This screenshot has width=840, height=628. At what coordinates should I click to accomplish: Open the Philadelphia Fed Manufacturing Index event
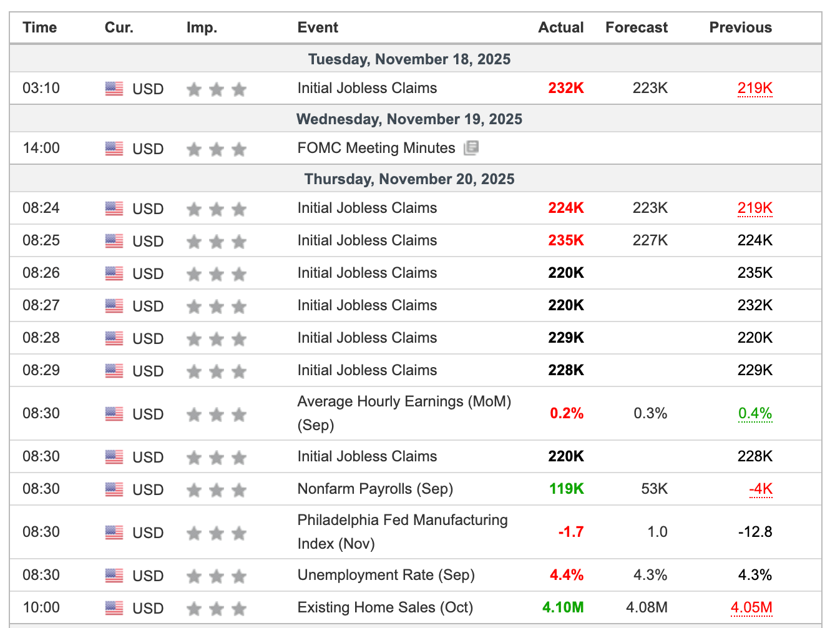click(403, 532)
